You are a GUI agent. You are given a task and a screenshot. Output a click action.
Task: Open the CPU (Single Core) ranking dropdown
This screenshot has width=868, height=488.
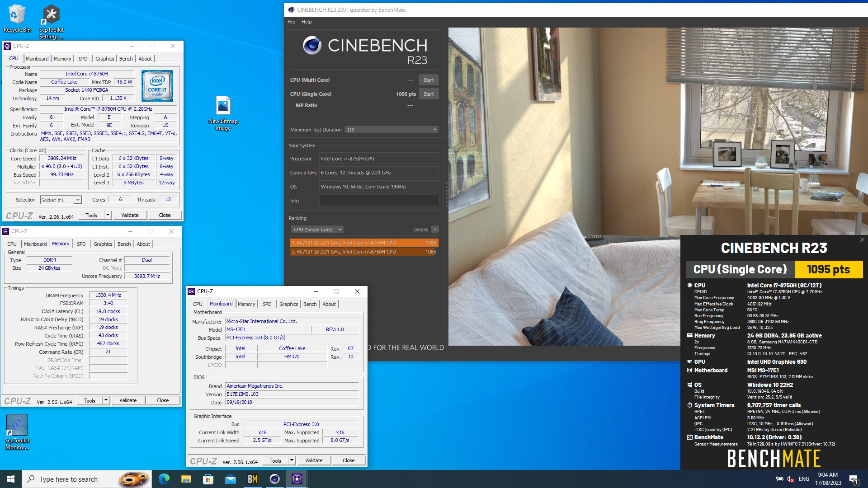point(317,230)
